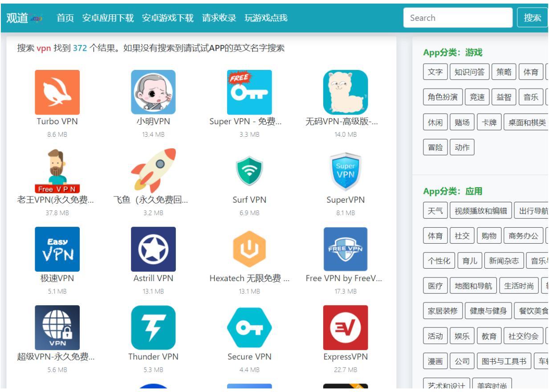Select the Easy VPN 极速VPN icon
This screenshot has height=392, width=549.
57,249
